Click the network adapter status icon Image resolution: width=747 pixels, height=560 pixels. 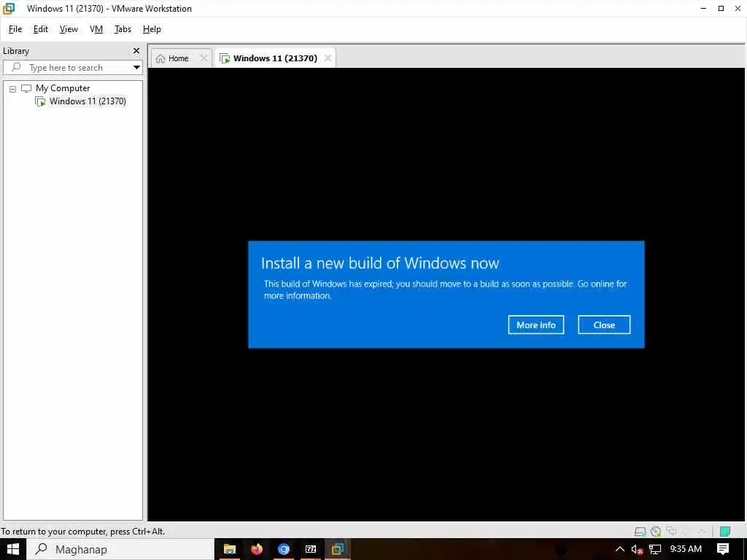[671, 531]
